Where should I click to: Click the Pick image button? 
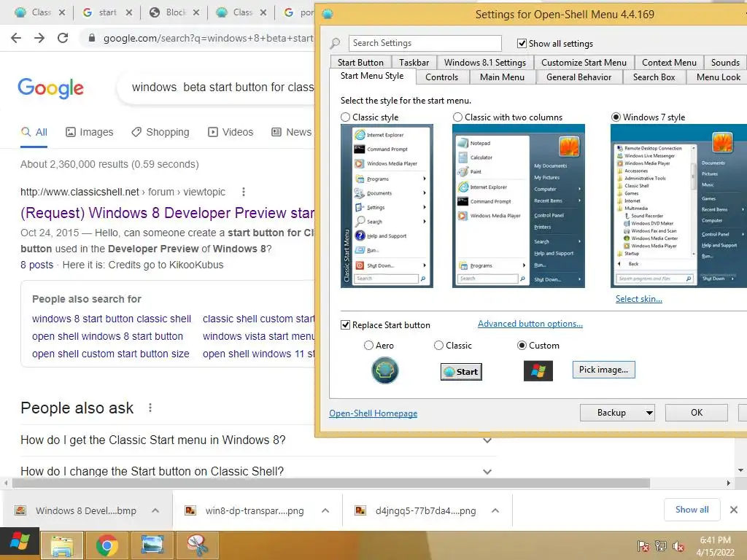tap(603, 370)
